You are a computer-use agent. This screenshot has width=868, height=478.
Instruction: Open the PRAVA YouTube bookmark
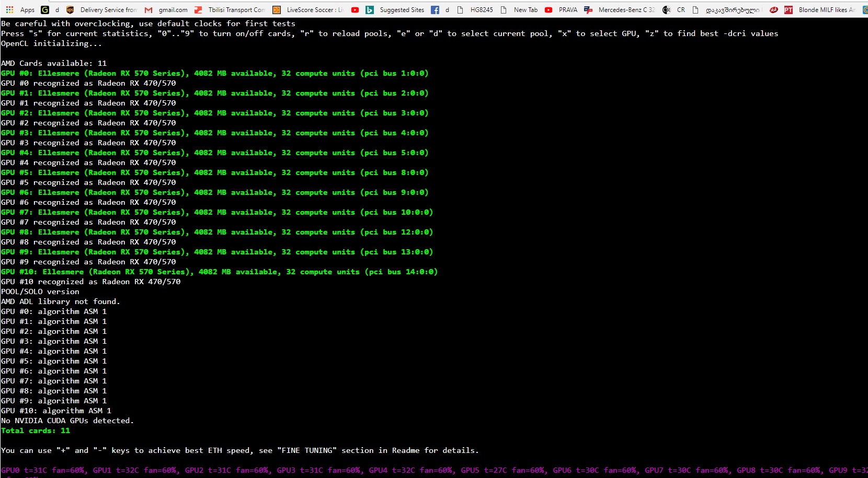click(561, 9)
